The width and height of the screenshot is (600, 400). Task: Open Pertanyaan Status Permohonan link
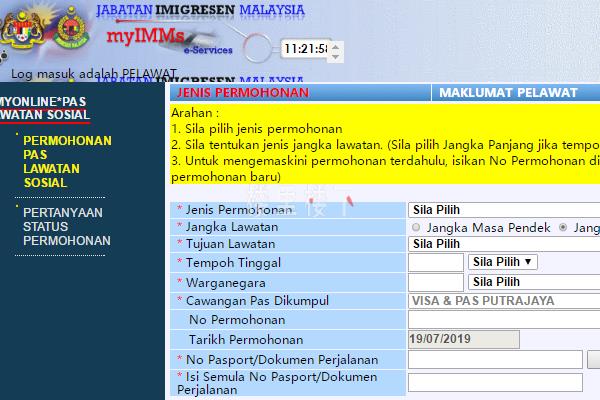[x=67, y=227]
